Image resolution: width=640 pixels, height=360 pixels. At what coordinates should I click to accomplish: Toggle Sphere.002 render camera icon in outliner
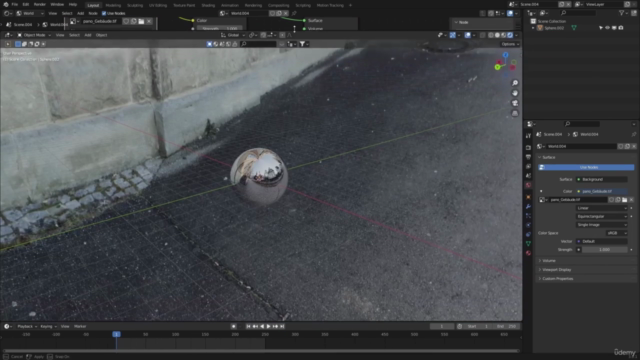pyautogui.click(x=621, y=28)
